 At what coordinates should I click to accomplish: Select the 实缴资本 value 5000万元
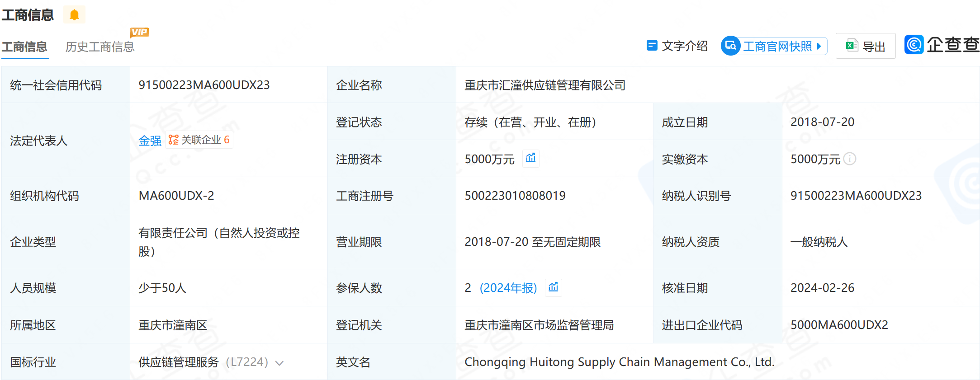(815, 160)
